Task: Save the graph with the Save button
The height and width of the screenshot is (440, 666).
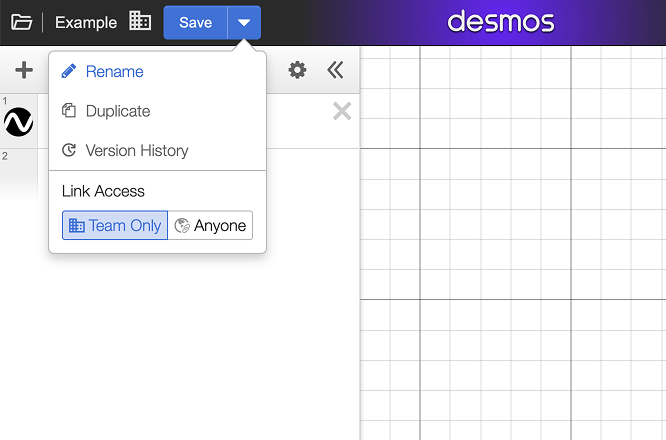Action: point(195,23)
